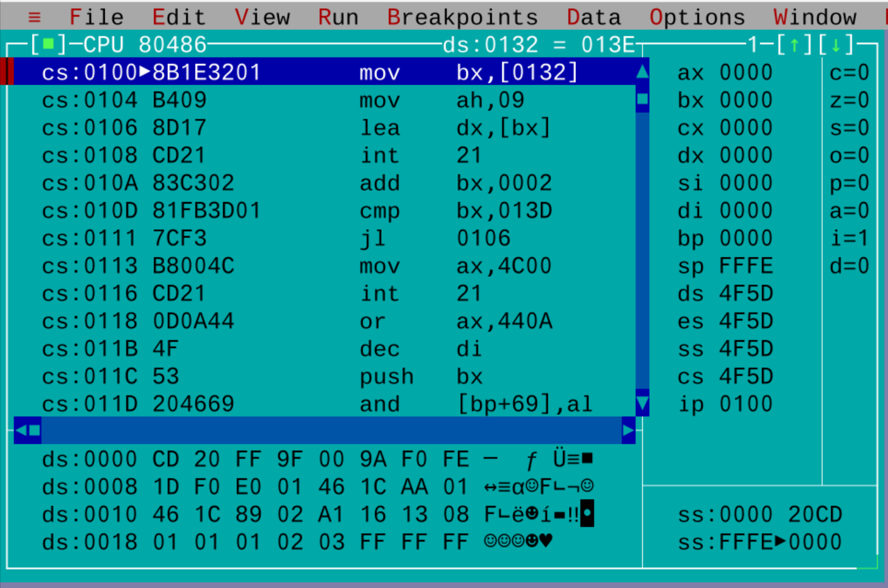Close the CPU window via green box icon
This screenshot has height=588, width=888.
click(x=49, y=44)
